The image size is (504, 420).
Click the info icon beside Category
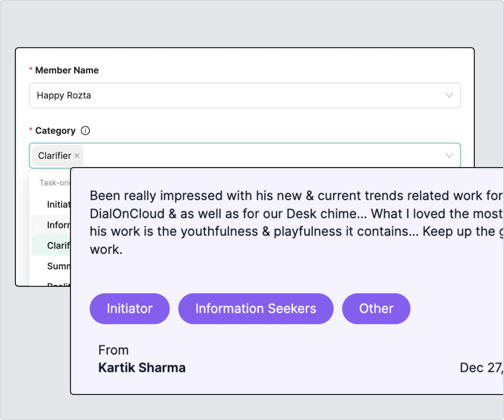[85, 131]
